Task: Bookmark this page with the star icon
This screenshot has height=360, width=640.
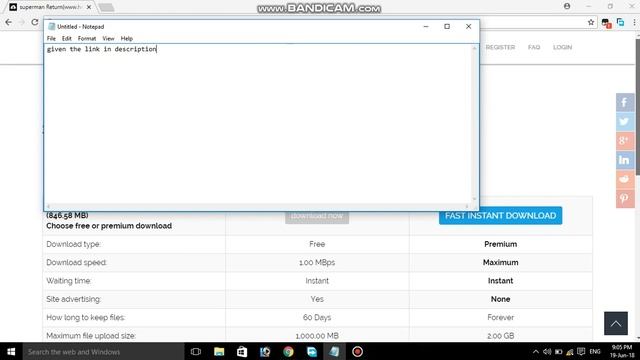Action: (x=591, y=22)
